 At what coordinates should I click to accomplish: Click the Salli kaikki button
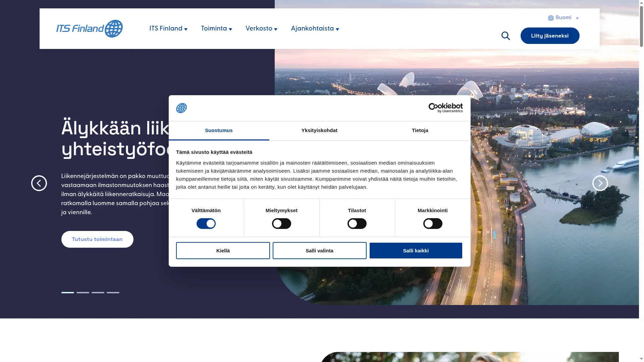[x=416, y=250]
